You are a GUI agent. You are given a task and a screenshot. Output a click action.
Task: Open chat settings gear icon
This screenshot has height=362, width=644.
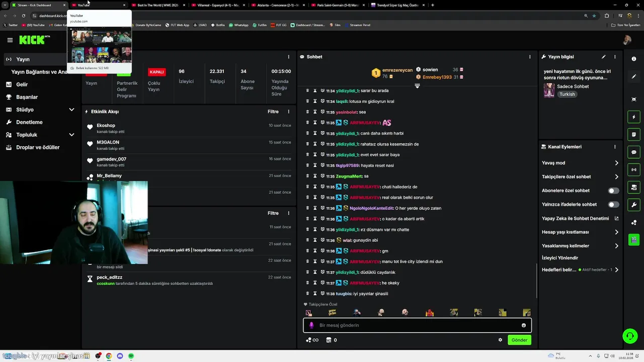click(500, 340)
